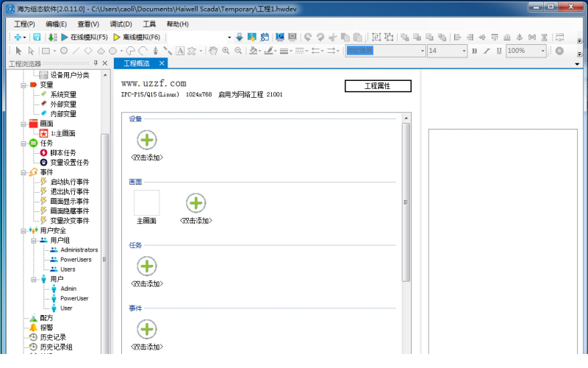Click the copy icon in toolbar
Screen dimensions: 588x368
point(345,37)
